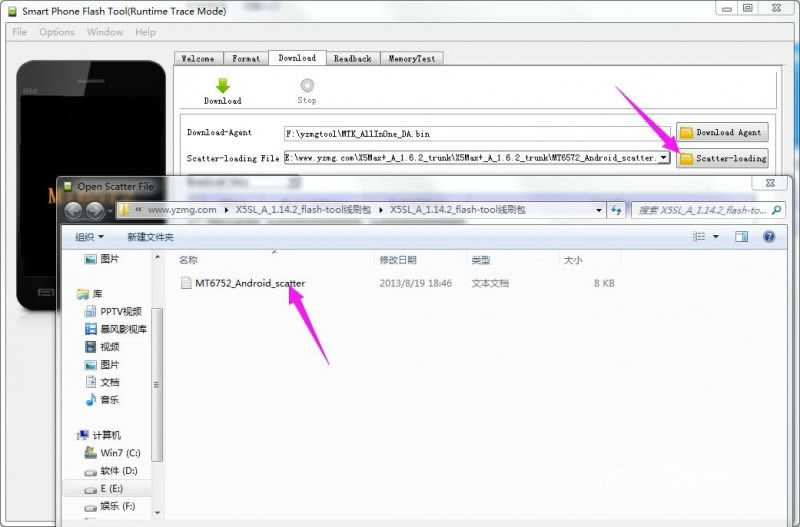The image size is (800, 527).
Task: Click the magnifier search icon
Action: pos(777,210)
